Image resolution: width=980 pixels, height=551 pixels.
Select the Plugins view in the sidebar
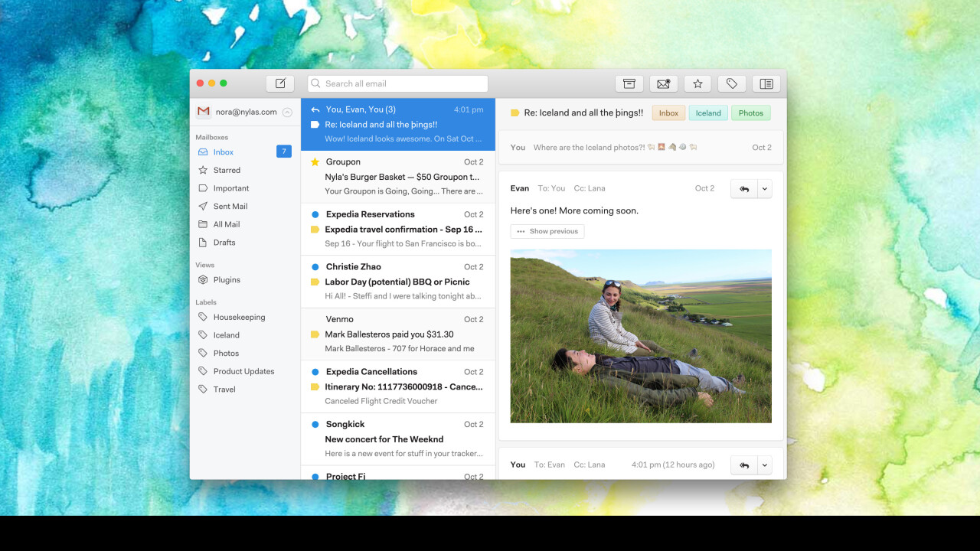click(x=227, y=280)
